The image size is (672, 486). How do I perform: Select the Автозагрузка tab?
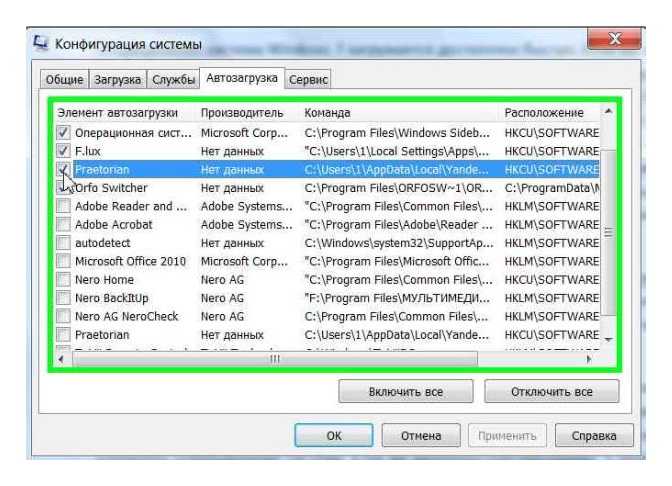pyautogui.click(x=242, y=78)
